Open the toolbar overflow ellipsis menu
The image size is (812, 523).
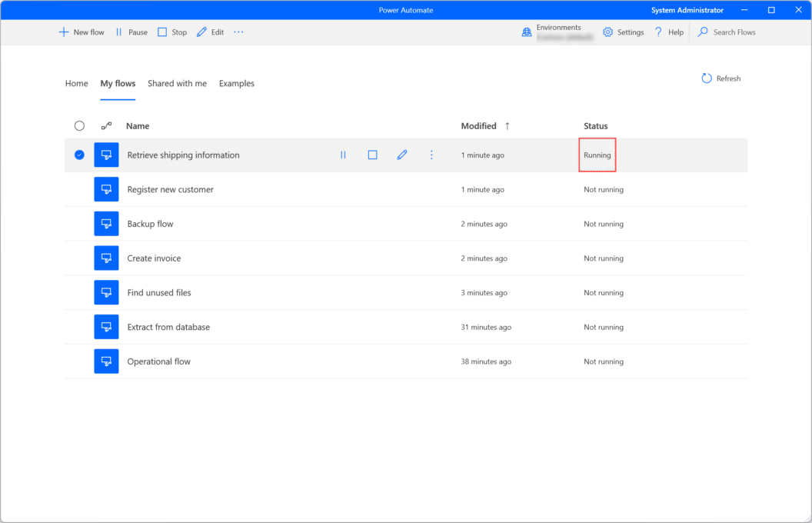(x=238, y=32)
